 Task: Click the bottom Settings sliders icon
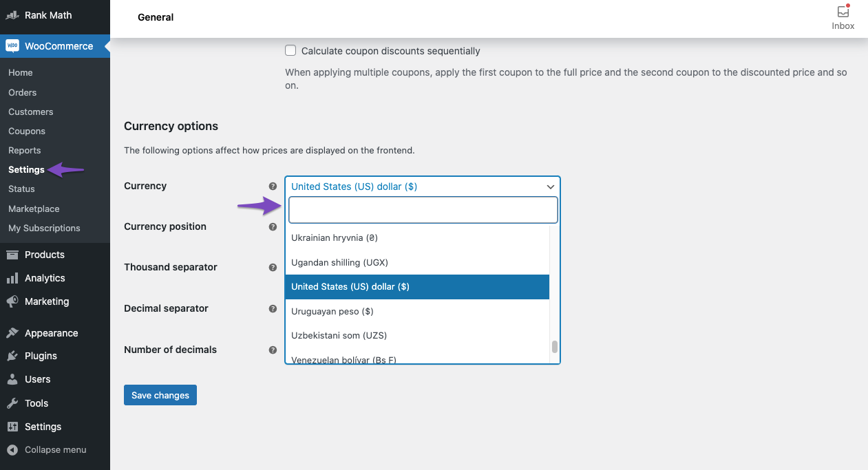(12, 427)
